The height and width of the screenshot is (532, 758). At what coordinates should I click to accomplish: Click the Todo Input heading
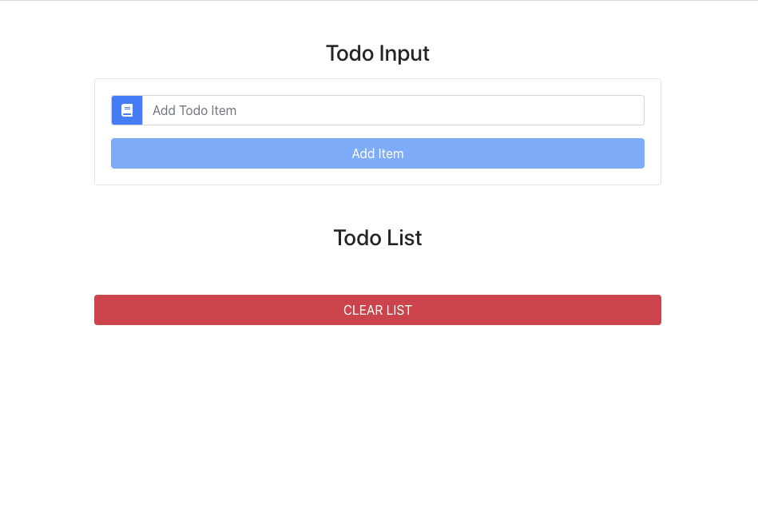click(377, 53)
